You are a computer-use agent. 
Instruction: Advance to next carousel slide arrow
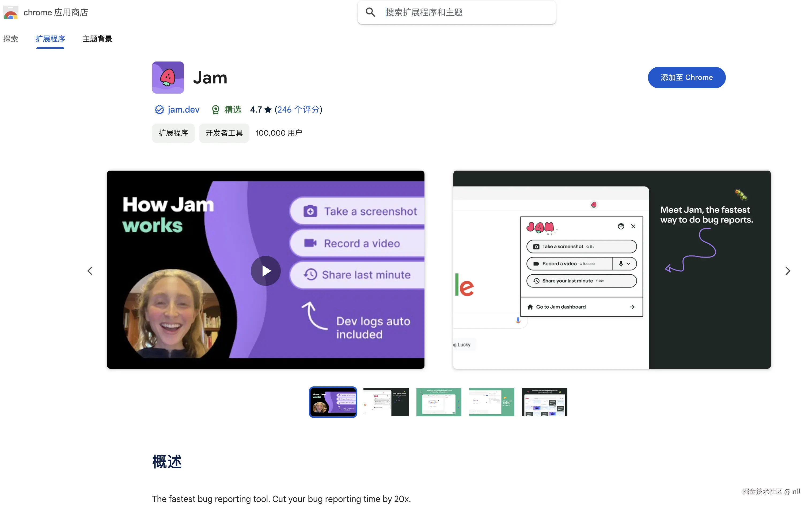[x=787, y=271]
